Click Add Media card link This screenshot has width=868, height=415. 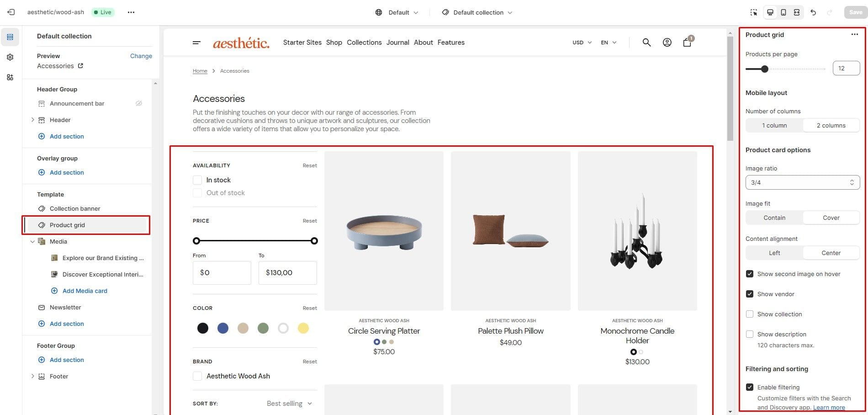pos(85,291)
